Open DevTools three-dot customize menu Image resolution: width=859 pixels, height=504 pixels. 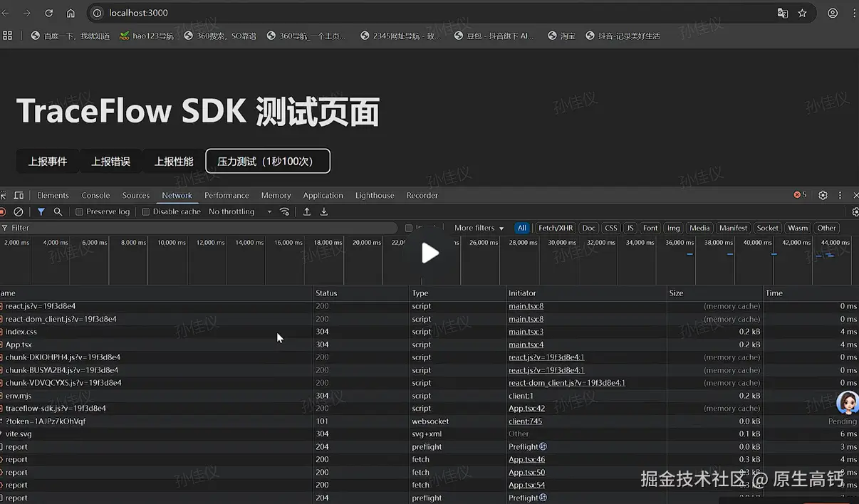[x=840, y=195]
